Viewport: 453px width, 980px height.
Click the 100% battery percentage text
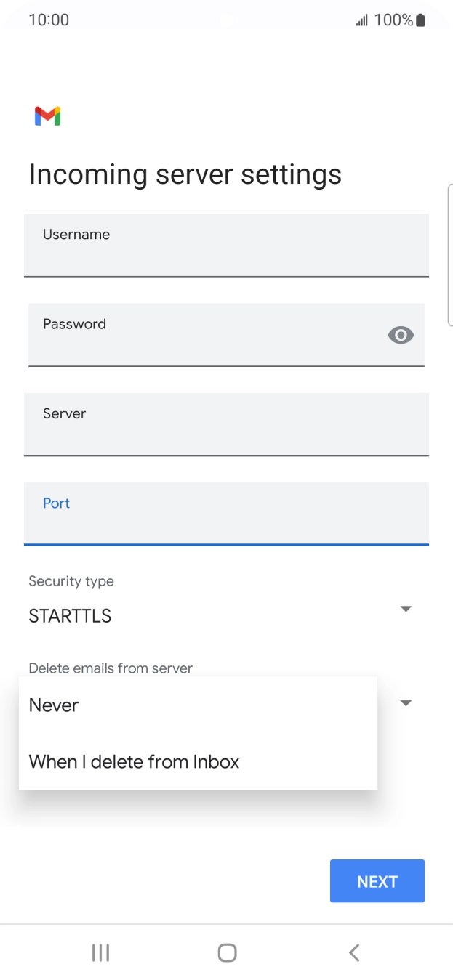(x=392, y=20)
